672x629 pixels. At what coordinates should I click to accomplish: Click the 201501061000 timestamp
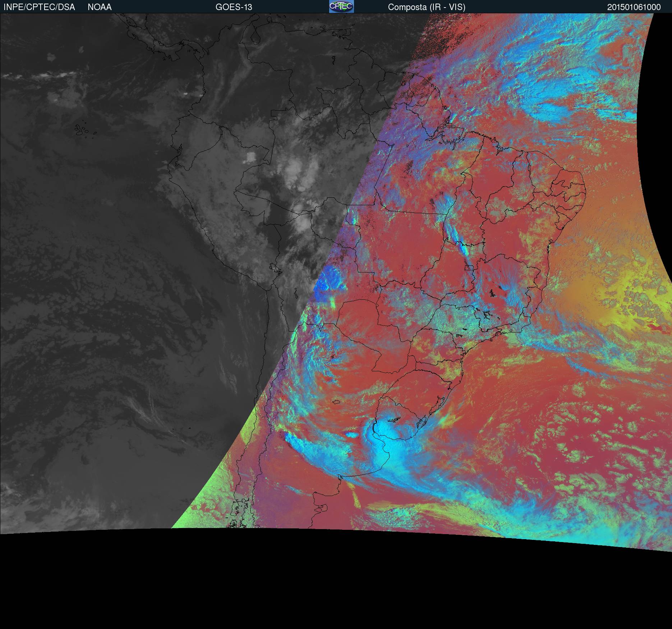pos(634,7)
